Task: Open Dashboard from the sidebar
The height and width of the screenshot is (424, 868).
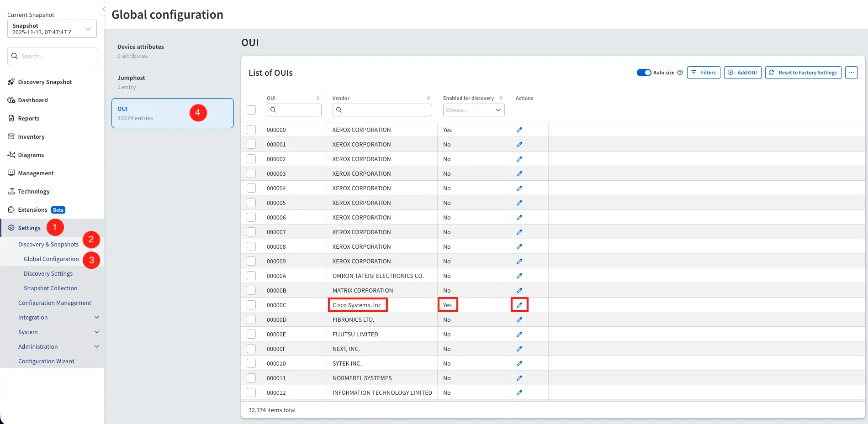Action: point(32,100)
